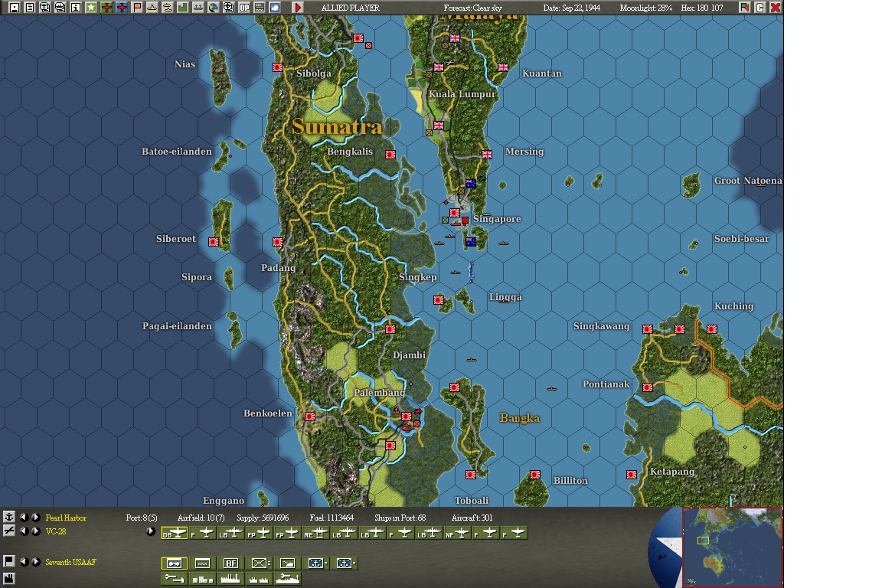Click the OP button in top toolbar
This screenshot has width=882, height=588.
tap(244, 8)
